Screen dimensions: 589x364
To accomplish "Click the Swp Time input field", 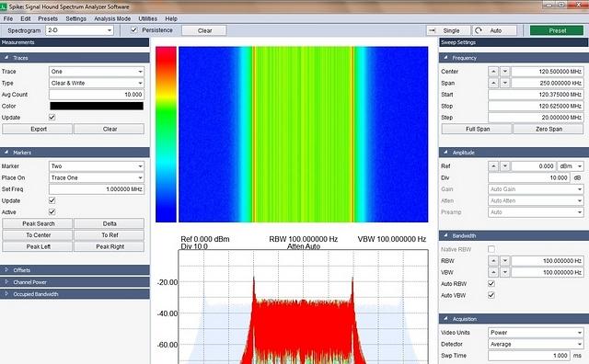I will (529, 356).
